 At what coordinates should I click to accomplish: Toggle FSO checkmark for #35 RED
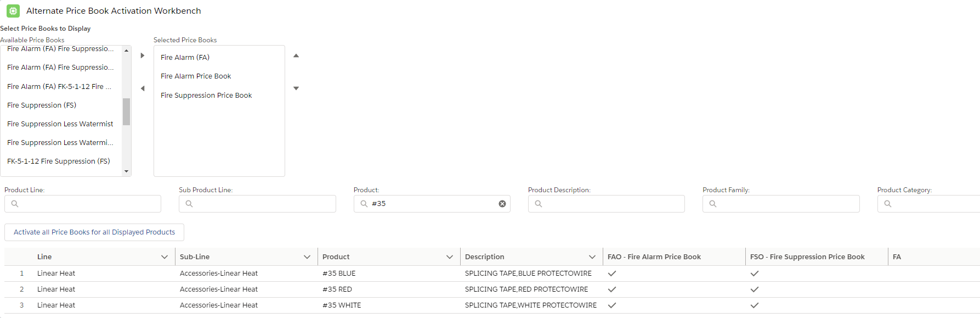pyautogui.click(x=755, y=289)
